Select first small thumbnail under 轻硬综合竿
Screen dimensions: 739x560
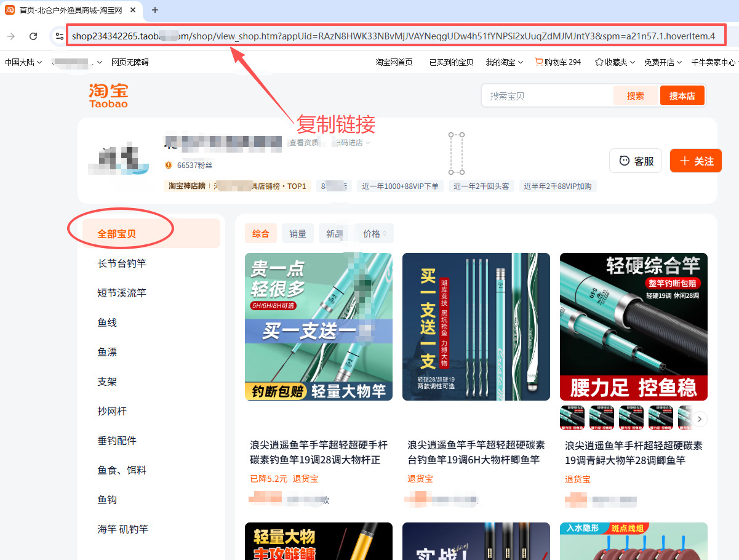[x=572, y=418]
